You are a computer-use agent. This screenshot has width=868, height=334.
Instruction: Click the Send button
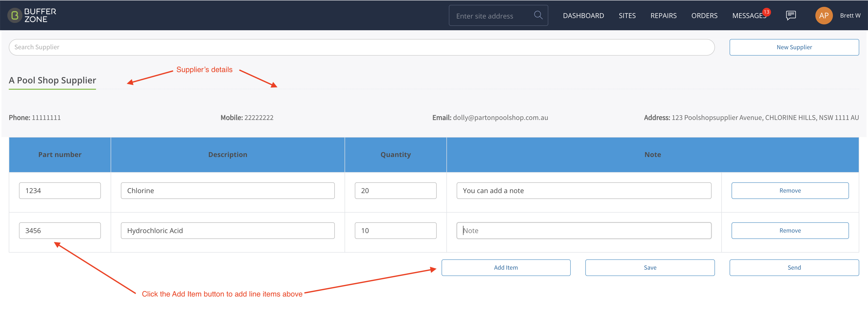(794, 268)
